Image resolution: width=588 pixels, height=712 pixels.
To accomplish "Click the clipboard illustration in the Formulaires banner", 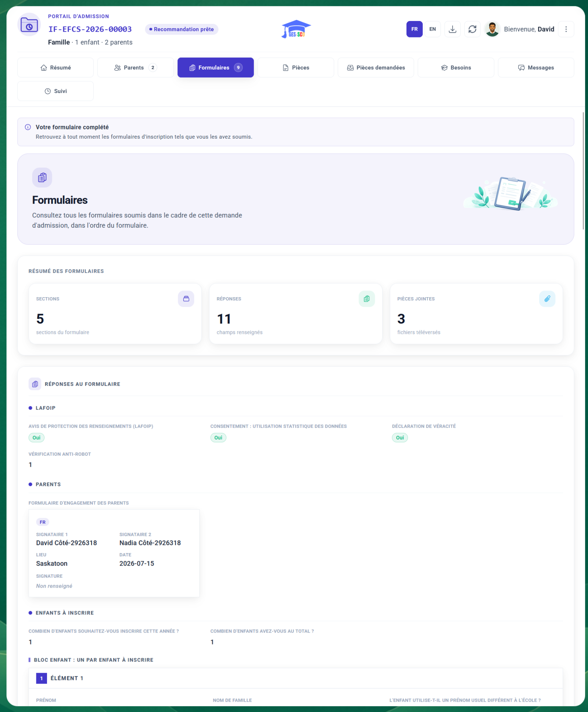I will (511, 193).
